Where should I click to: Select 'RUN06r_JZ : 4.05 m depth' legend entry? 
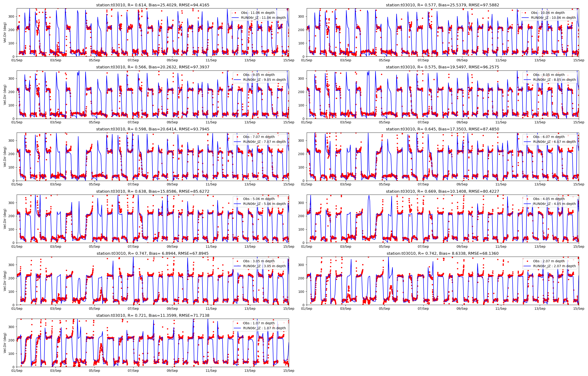pos(554,204)
